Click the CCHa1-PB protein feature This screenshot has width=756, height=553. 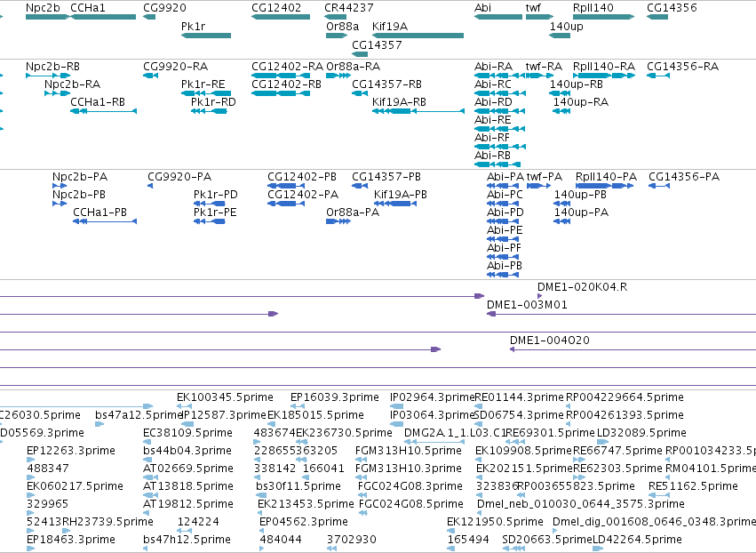coord(105,221)
